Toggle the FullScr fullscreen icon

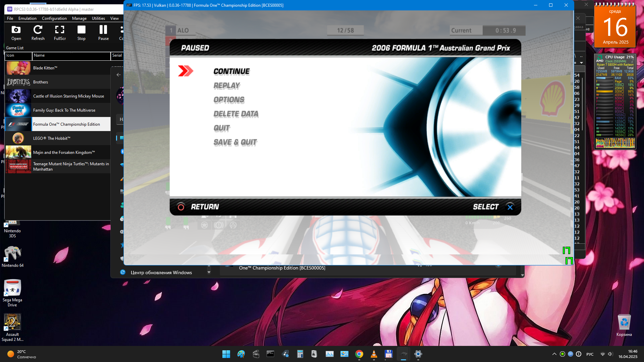pyautogui.click(x=60, y=33)
